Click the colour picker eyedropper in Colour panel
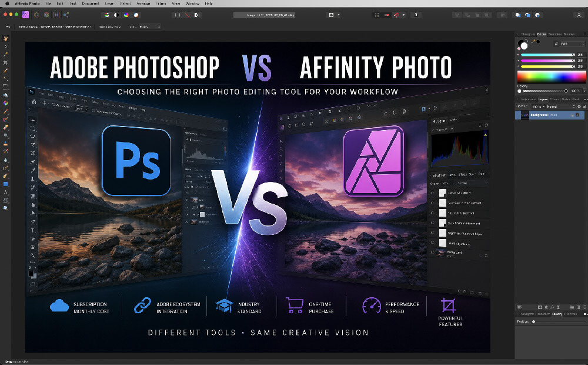 (x=533, y=41)
